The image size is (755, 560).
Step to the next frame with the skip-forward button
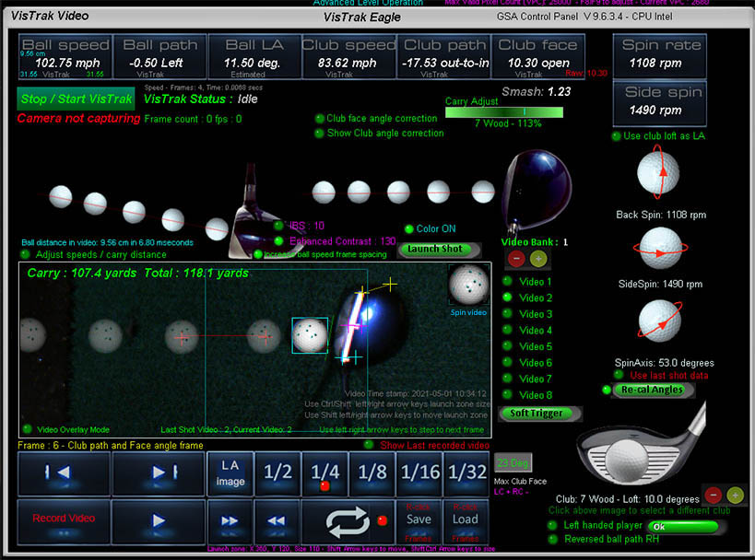(159, 474)
